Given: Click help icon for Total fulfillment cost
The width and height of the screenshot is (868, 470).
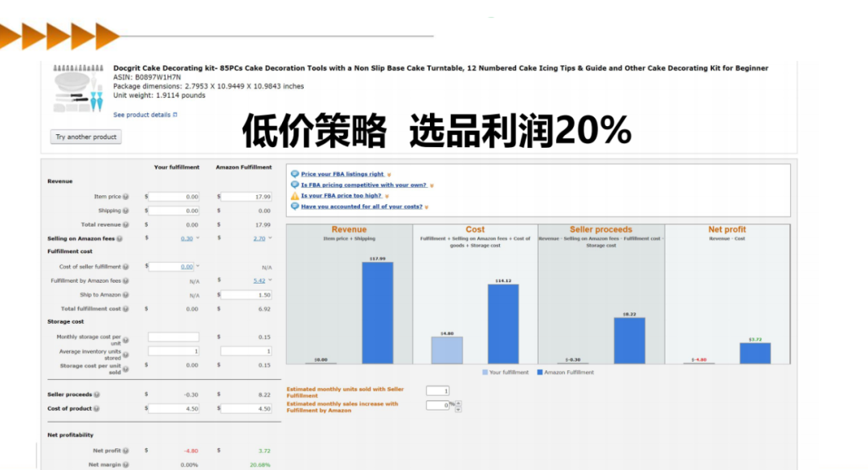Looking at the screenshot, I should click(125, 309).
